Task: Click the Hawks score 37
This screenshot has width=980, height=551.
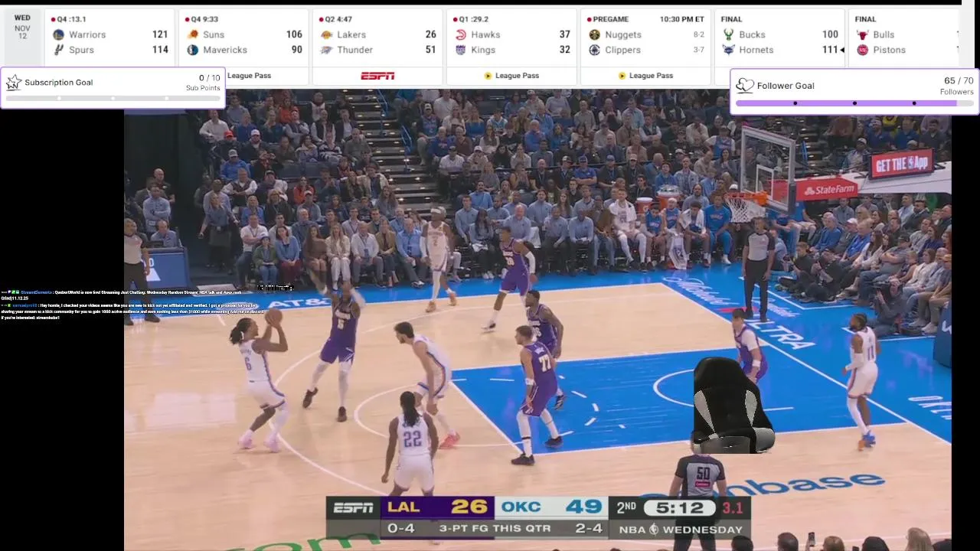Action: coord(564,34)
